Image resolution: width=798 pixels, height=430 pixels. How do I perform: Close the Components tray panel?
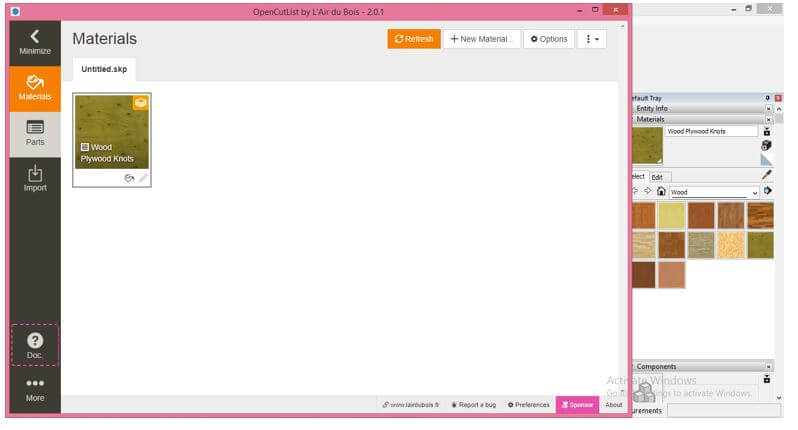click(x=768, y=367)
